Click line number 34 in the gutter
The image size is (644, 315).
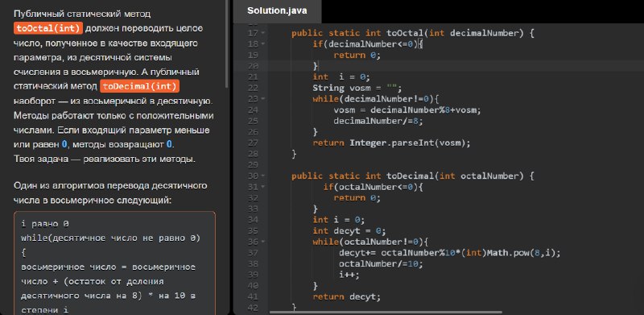pyautogui.click(x=254, y=220)
